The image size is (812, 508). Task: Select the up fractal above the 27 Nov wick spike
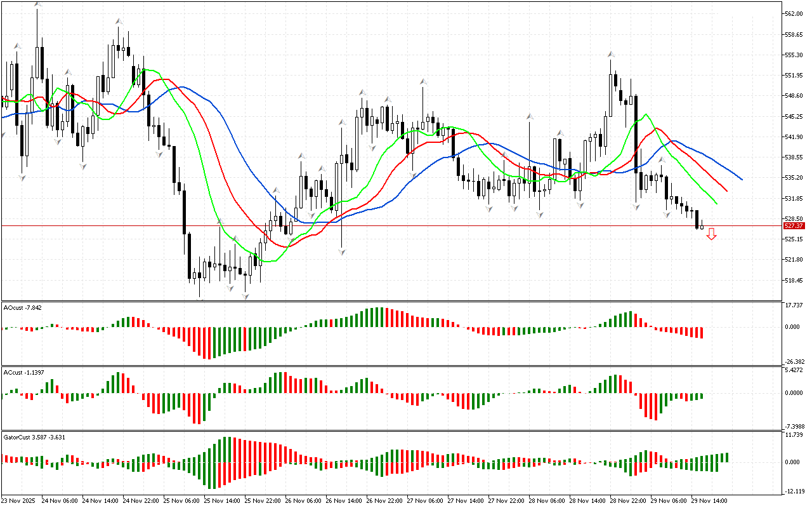point(422,82)
